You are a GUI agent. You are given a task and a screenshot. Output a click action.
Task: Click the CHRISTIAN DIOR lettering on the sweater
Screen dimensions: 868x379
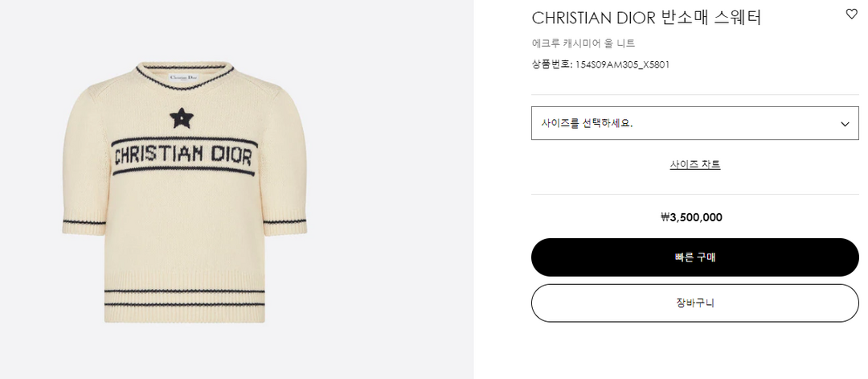click(182, 155)
